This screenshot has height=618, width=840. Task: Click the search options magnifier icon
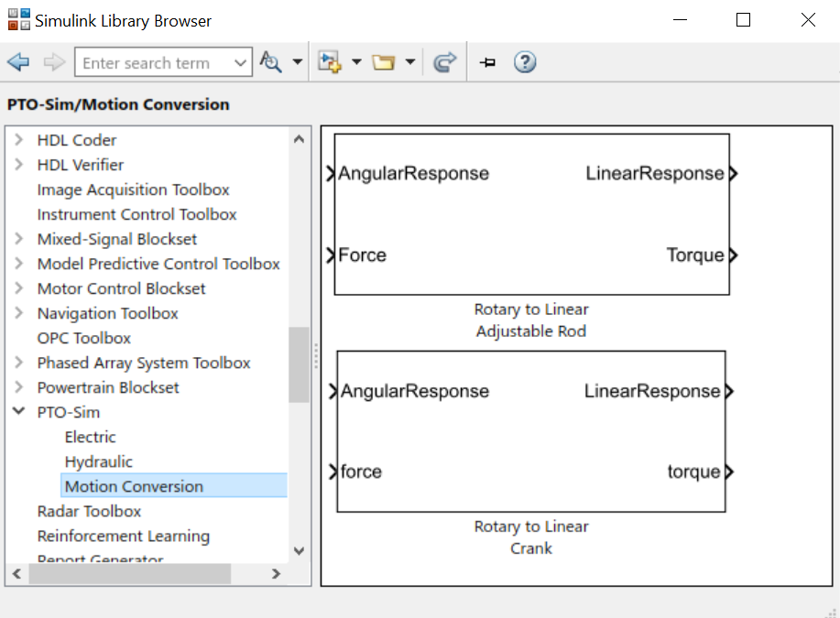tap(270, 62)
